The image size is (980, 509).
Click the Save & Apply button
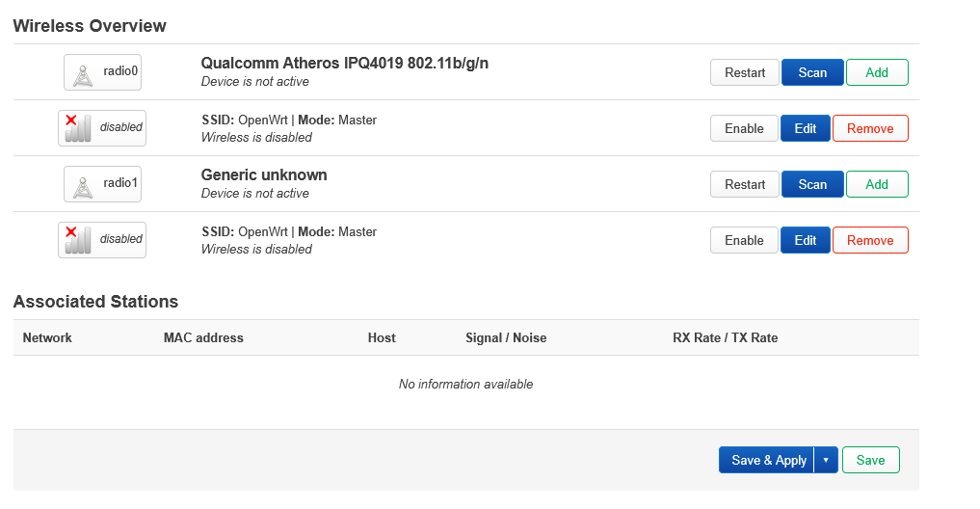pos(767,460)
